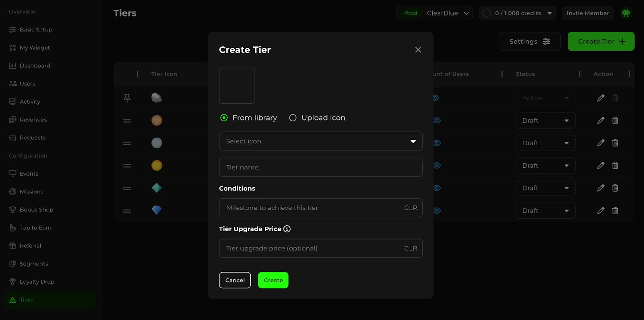Choose the Upload icon radio option
644x320 pixels.
tap(293, 118)
